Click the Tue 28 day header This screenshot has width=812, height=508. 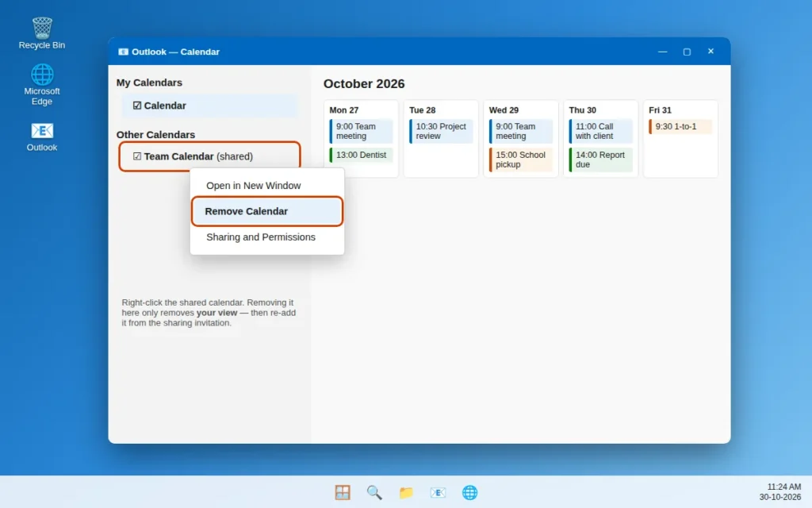coord(422,110)
